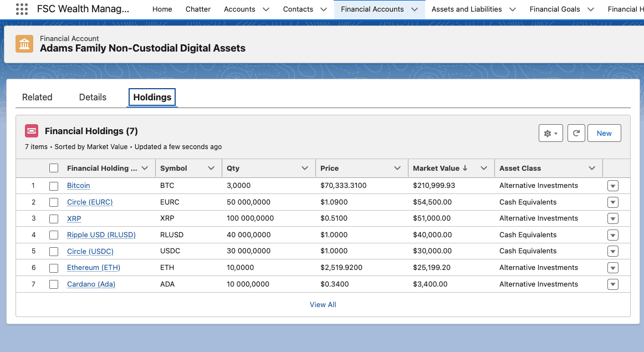The height and width of the screenshot is (352, 644).
Task: Open the Bitcoin holding link
Action: click(x=79, y=186)
